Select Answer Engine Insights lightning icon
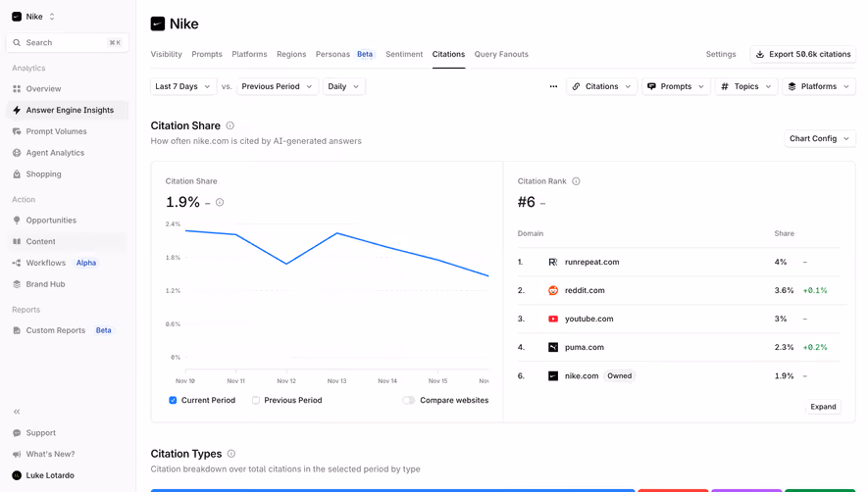 [17, 110]
